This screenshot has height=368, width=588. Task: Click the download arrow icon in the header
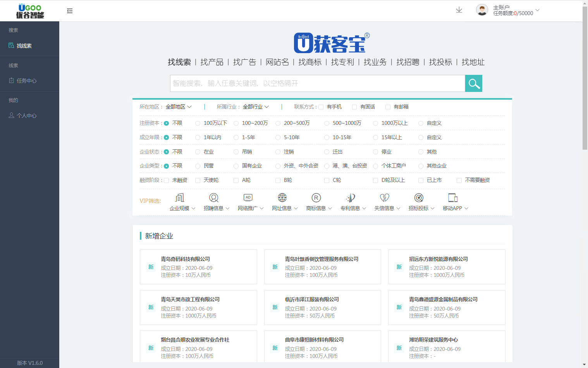point(459,10)
